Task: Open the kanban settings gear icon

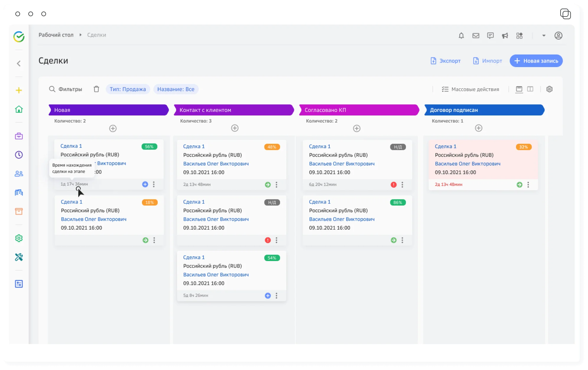Action: (x=549, y=89)
